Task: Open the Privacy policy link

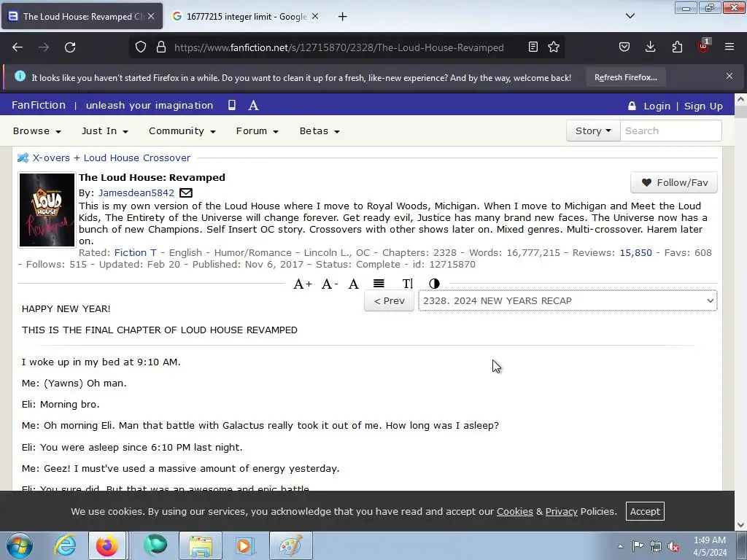Action: pyautogui.click(x=561, y=511)
